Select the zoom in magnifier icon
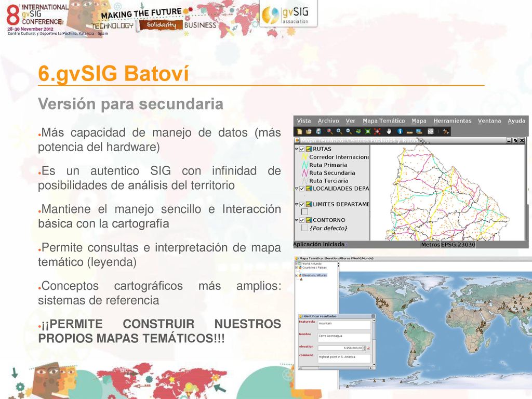This screenshot has width=532, height=399. click(x=339, y=131)
